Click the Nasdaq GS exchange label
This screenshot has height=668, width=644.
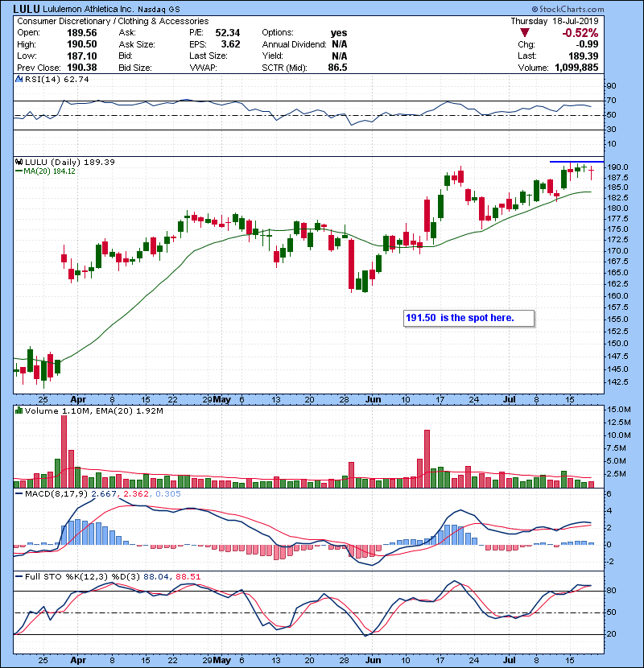pos(159,9)
